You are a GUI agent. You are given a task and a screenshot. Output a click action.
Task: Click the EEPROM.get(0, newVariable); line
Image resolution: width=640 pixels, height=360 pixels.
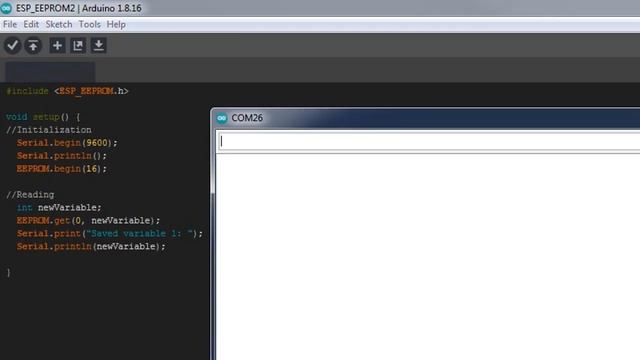click(88, 221)
